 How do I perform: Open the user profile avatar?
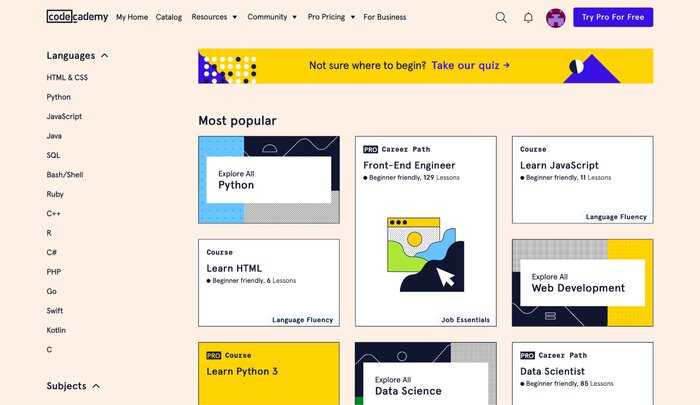click(556, 18)
